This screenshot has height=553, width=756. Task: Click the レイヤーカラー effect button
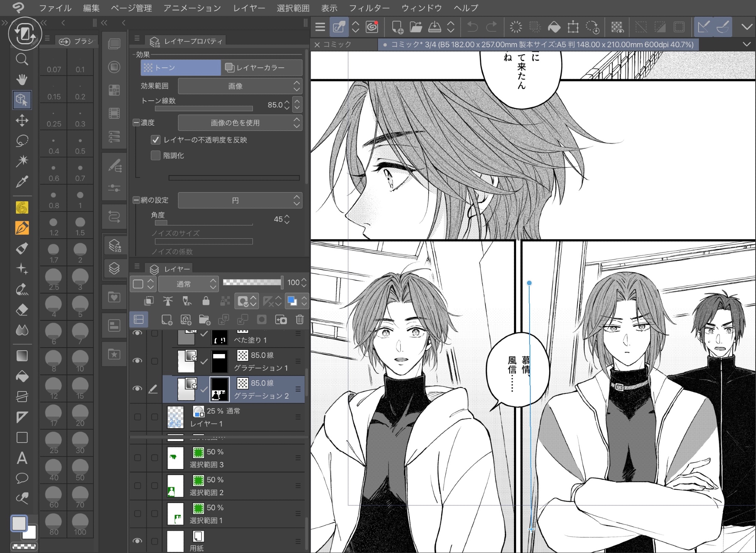[x=261, y=68]
